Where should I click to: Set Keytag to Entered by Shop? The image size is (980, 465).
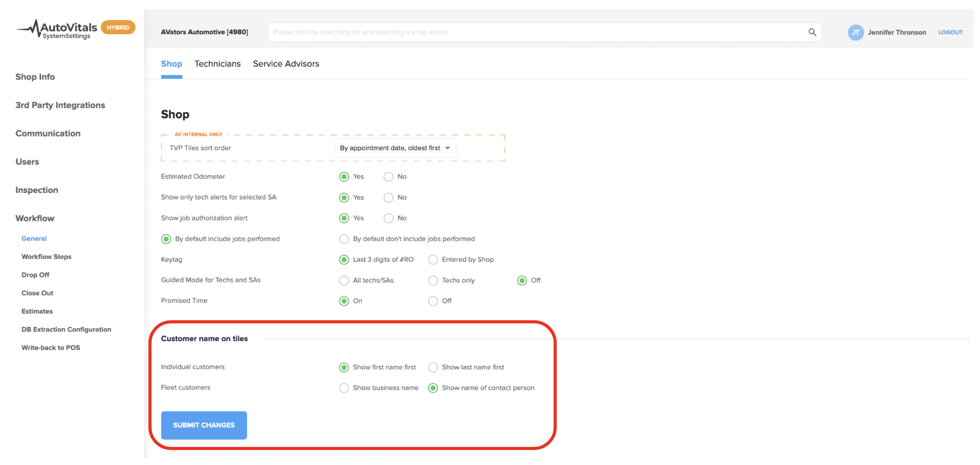[x=433, y=260]
